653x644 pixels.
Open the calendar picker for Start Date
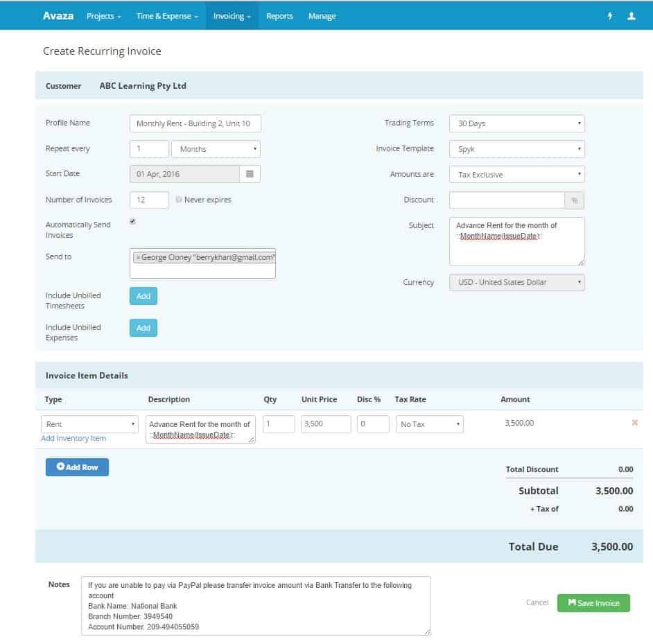pos(250,173)
